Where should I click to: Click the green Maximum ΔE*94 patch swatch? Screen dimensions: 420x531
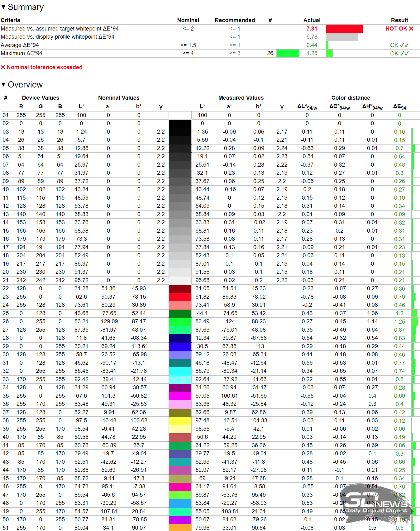click(288, 53)
